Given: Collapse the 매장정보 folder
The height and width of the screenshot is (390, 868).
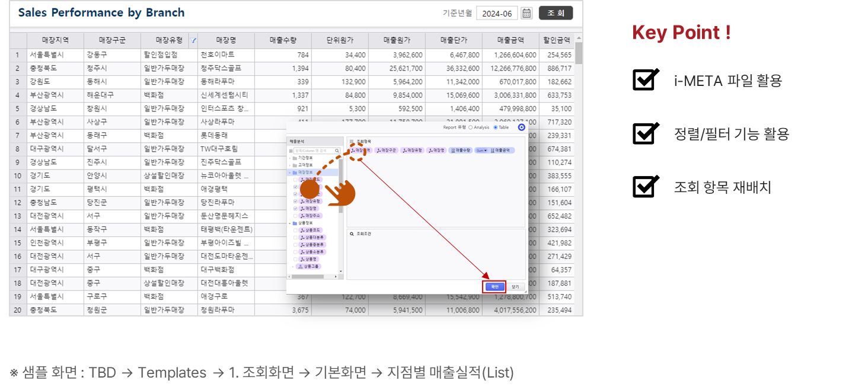Looking at the screenshot, I should pyautogui.click(x=290, y=172).
